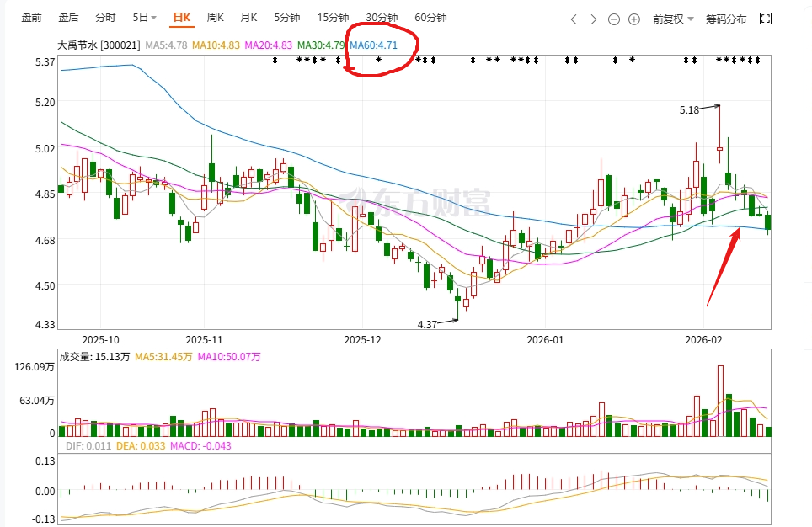The width and height of the screenshot is (812, 527).
Task: Click the DEA: 0.033 indicator value
Action: [x=141, y=446]
